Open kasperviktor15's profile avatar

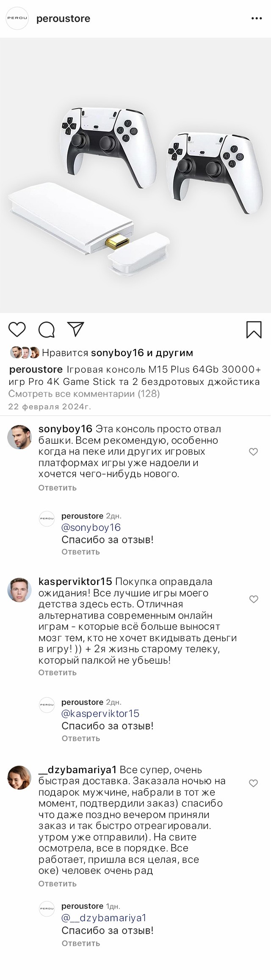pos(19,590)
